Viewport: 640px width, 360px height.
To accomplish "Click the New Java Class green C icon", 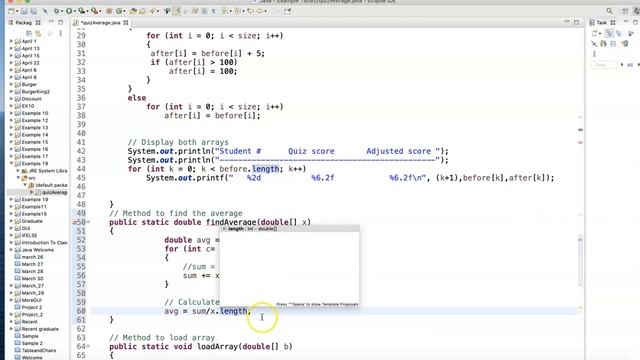I will [x=119, y=11].
